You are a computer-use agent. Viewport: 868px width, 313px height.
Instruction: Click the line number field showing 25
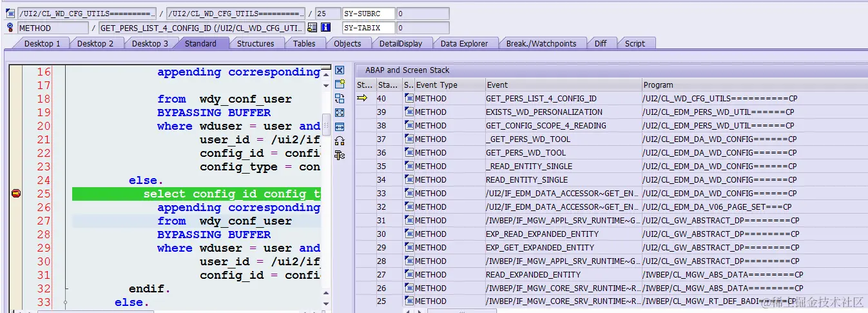tap(329, 14)
